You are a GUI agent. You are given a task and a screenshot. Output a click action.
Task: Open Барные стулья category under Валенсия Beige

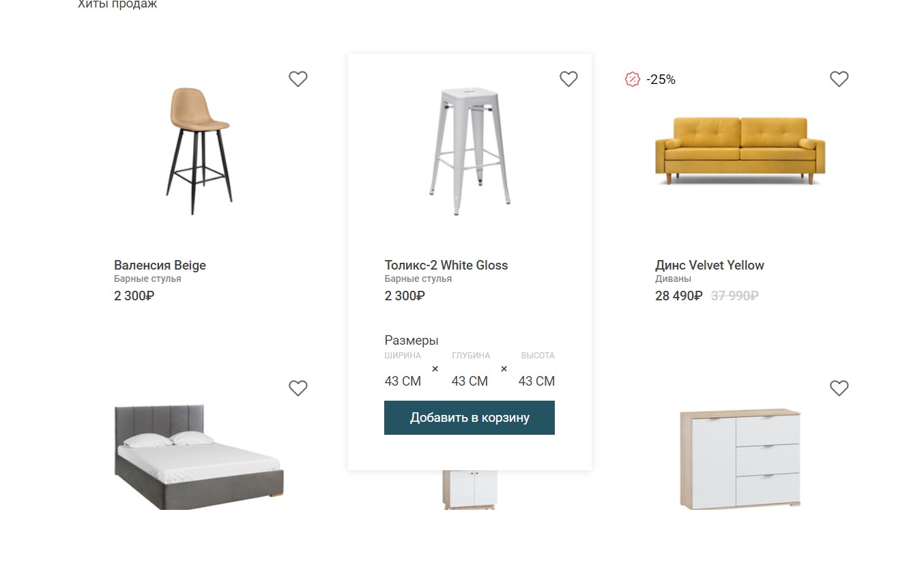pyautogui.click(x=147, y=279)
